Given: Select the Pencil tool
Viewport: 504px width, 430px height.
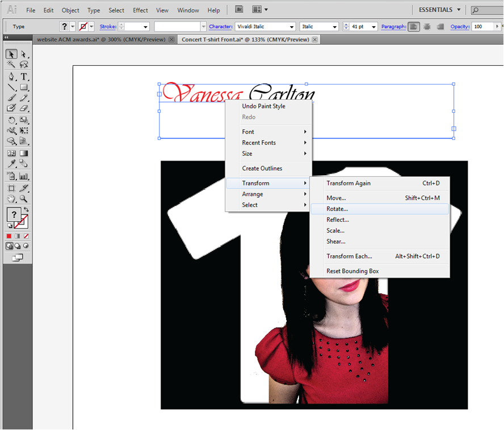Looking at the screenshot, I should (x=24, y=98).
